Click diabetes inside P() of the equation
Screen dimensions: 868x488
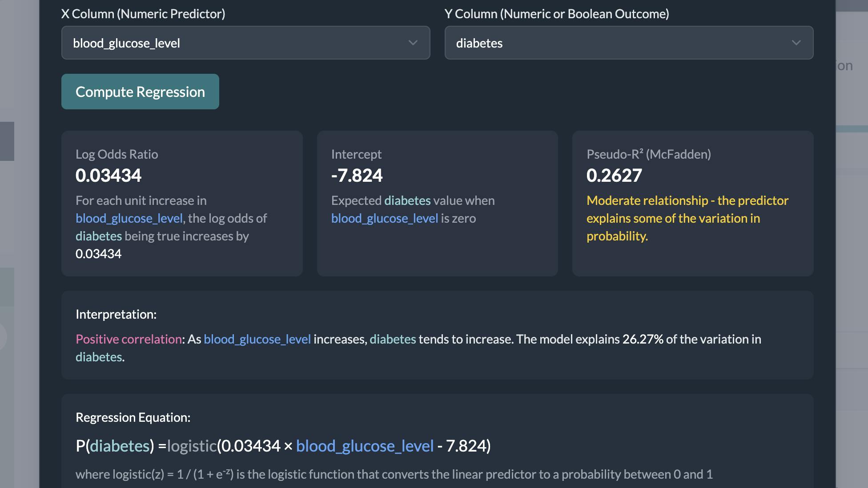tap(120, 446)
